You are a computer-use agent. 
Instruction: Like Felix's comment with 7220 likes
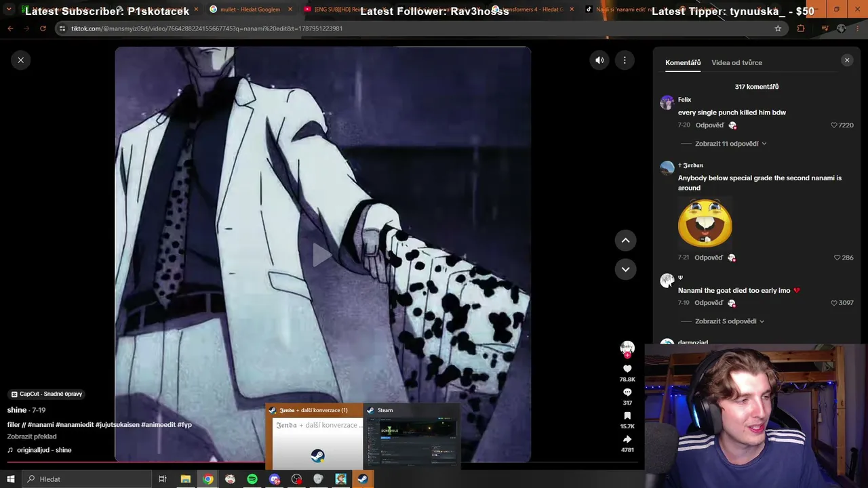click(835, 125)
